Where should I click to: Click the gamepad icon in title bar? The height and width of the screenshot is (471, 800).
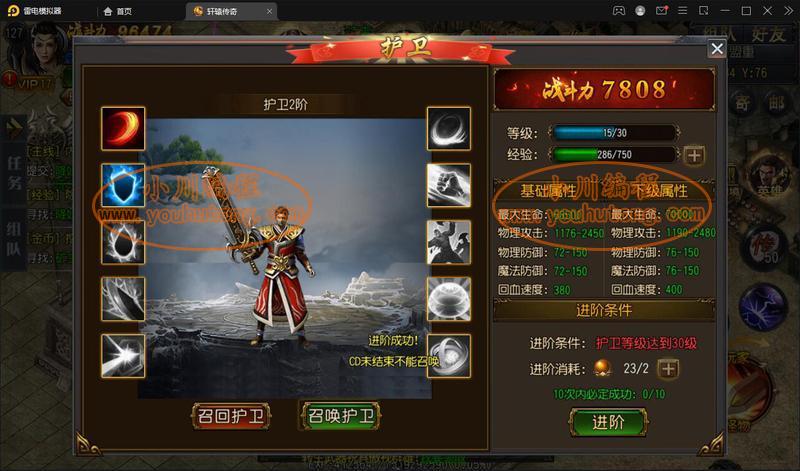[x=618, y=10]
